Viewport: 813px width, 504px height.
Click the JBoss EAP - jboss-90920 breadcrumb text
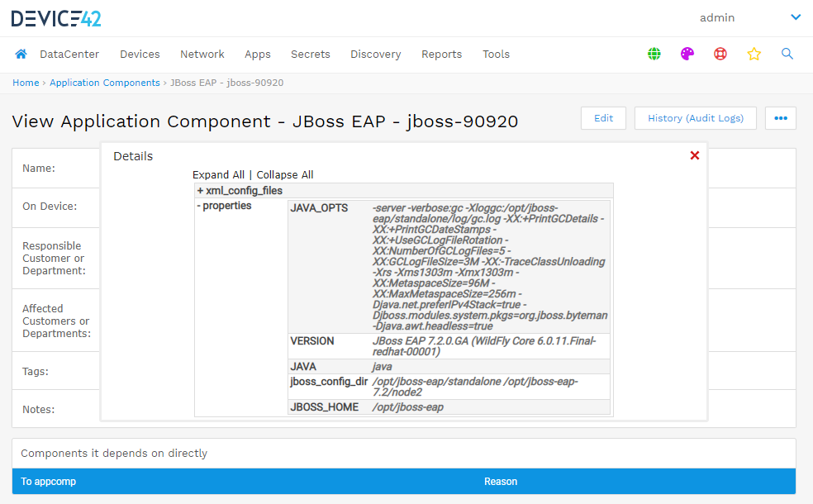(227, 83)
